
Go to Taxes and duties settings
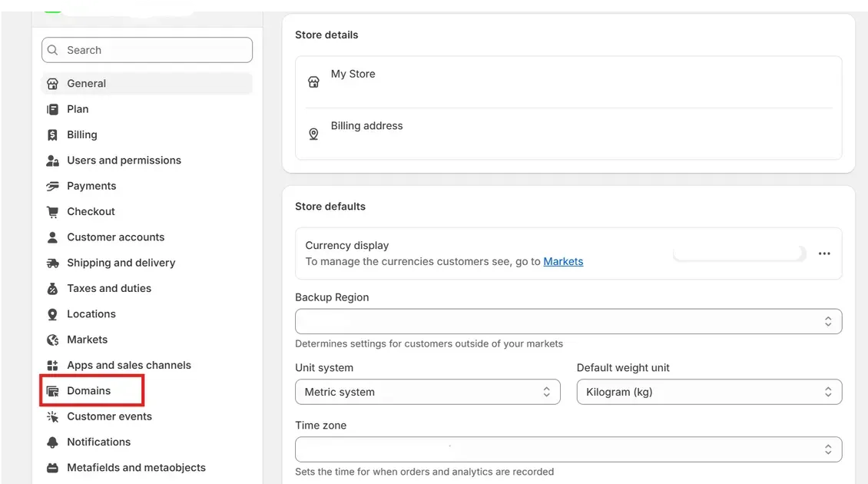pos(109,288)
